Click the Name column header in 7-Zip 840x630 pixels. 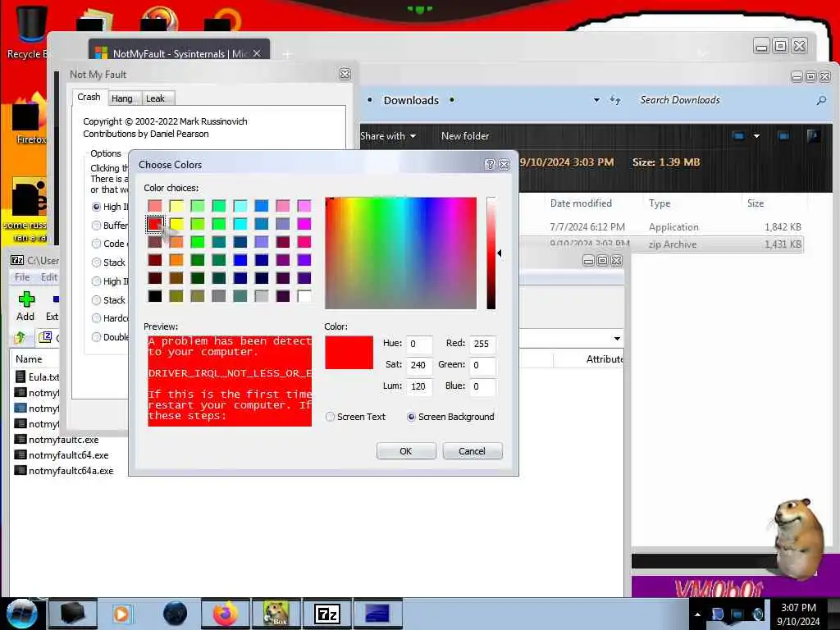pyautogui.click(x=29, y=359)
